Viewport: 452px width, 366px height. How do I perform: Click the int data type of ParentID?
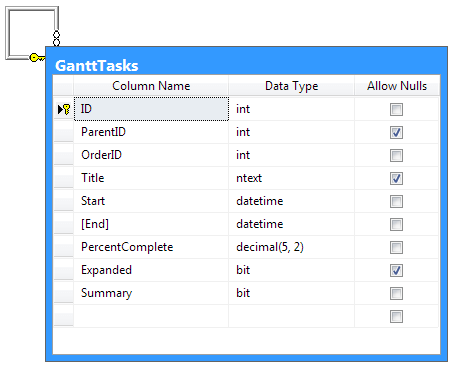tap(292, 132)
